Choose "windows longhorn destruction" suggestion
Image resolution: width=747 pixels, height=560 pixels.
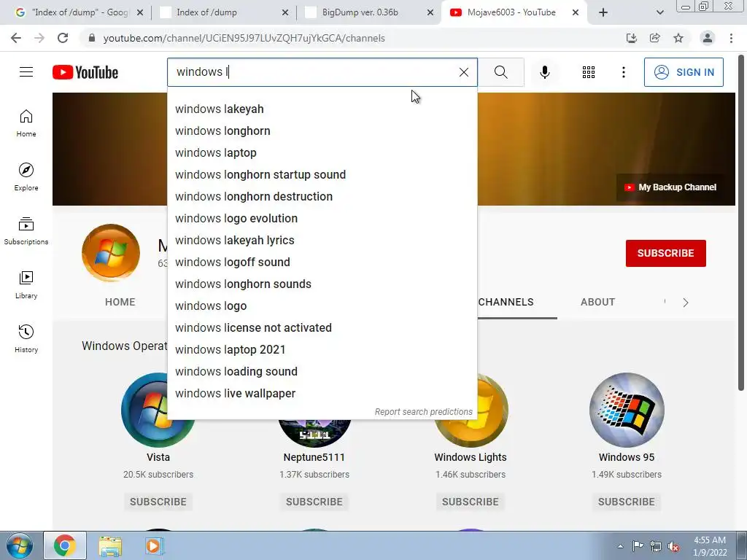[x=322, y=197]
